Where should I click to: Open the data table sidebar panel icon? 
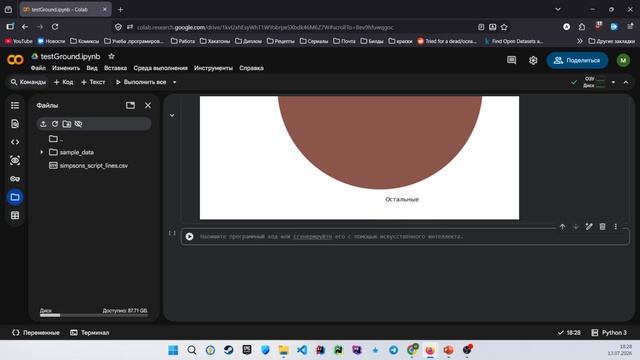pyautogui.click(x=15, y=216)
